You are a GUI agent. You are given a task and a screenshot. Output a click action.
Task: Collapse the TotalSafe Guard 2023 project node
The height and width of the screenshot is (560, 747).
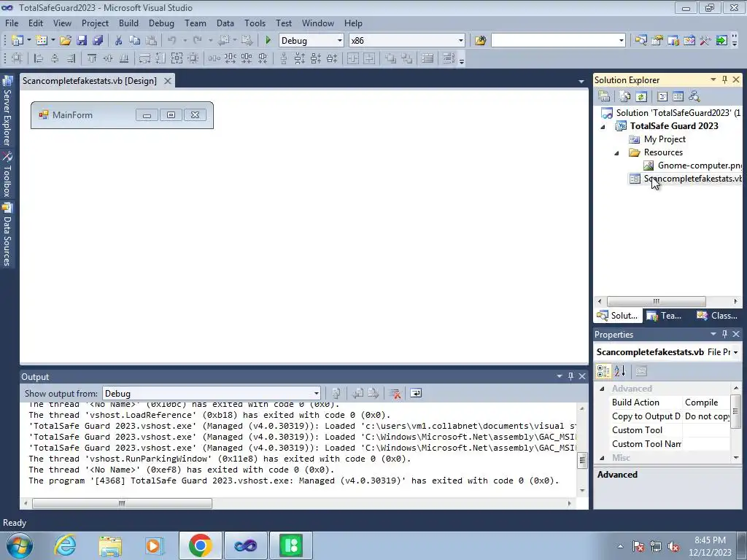(x=603, y=127)
